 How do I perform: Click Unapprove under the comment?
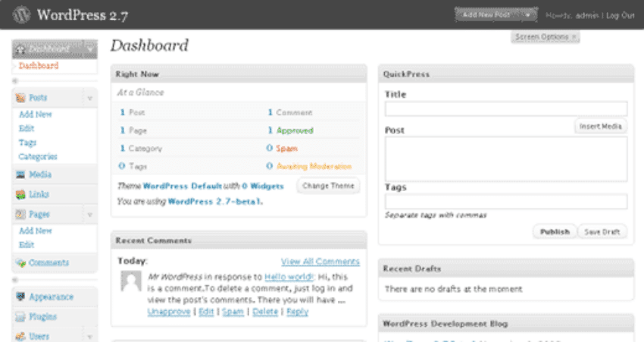click(x=169, y=312)
